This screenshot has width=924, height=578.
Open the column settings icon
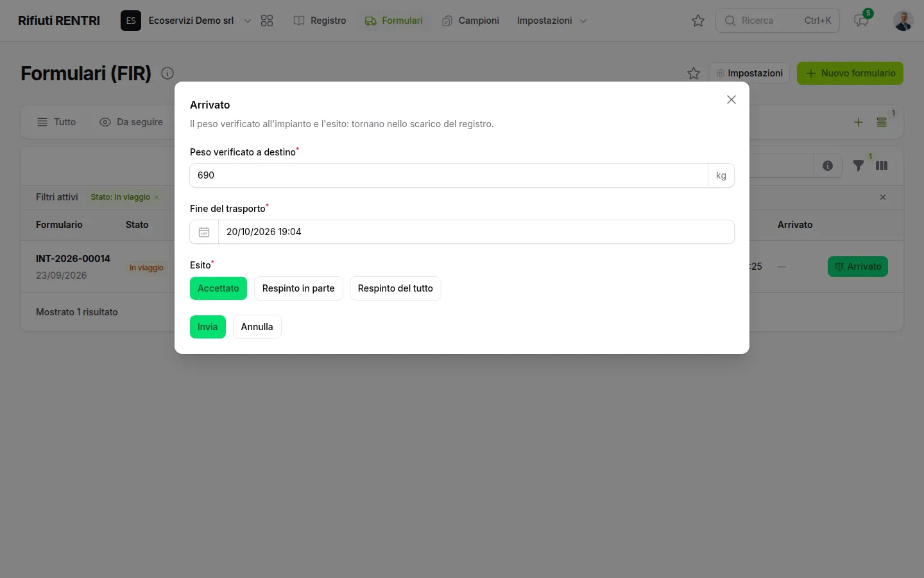(x=882, y=166)
